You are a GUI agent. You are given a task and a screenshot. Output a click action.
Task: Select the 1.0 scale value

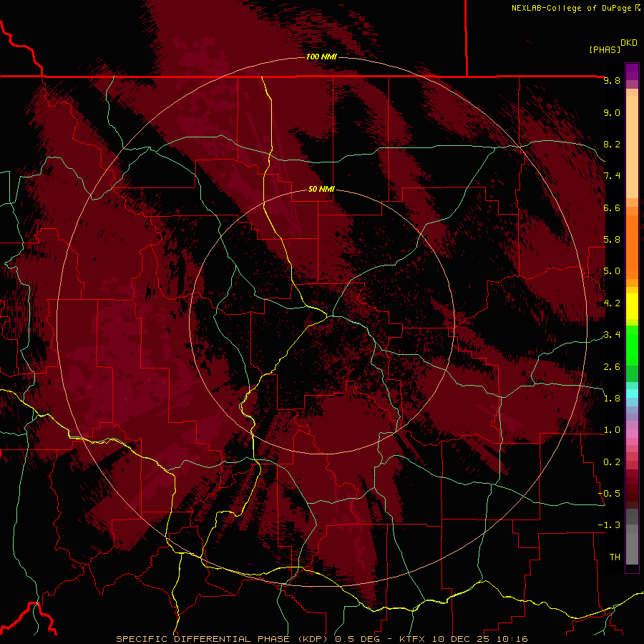pos(612,430)
